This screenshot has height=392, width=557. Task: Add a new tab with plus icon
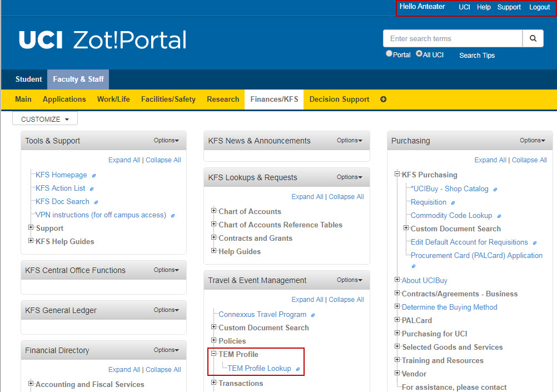(384, 99)
